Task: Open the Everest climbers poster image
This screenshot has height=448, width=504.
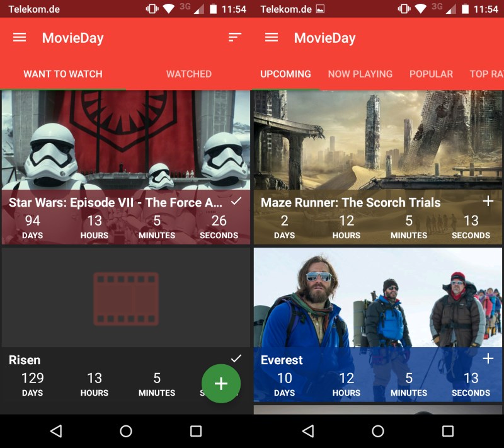Action: (378, 297)
